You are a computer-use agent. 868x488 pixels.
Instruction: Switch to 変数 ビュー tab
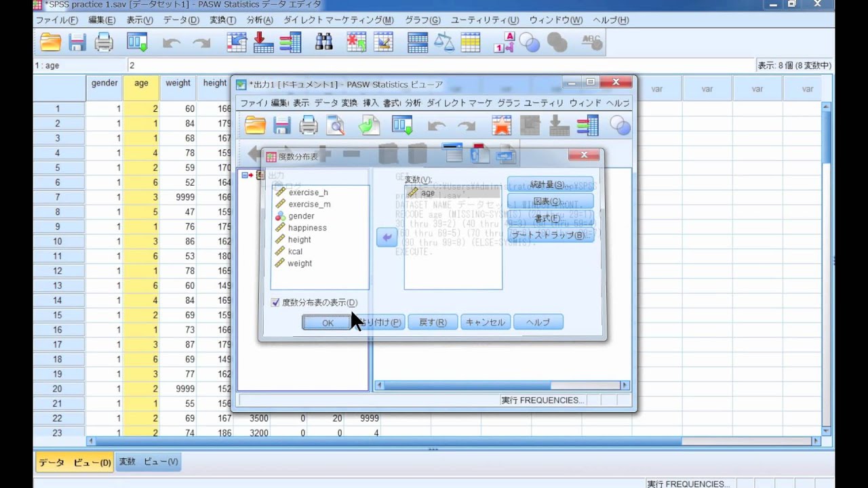149,462
